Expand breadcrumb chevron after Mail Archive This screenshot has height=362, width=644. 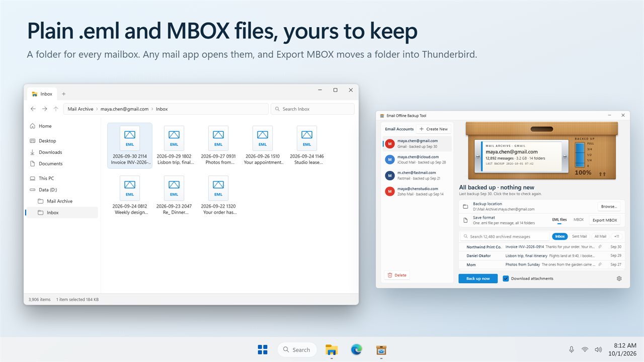click(97, 109)
